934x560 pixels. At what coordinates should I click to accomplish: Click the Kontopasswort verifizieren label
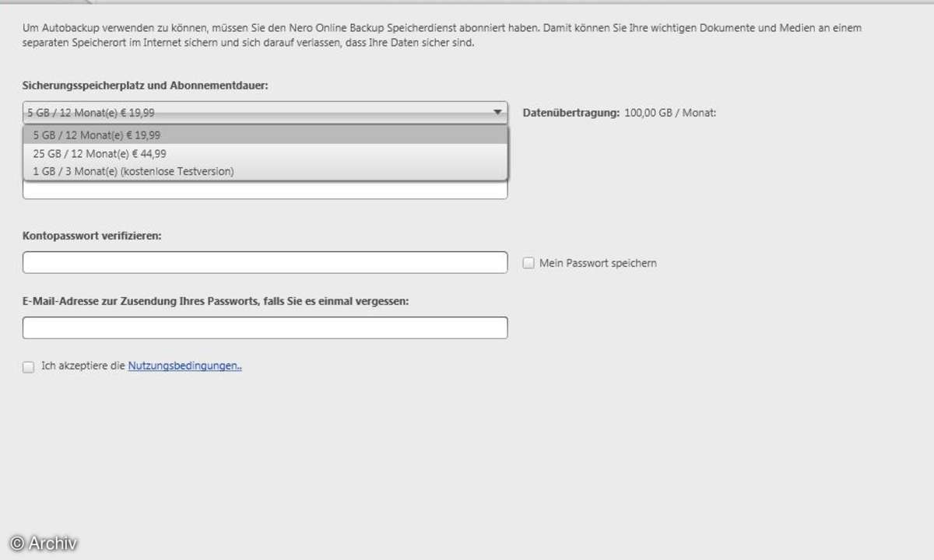tap(92, 236)
